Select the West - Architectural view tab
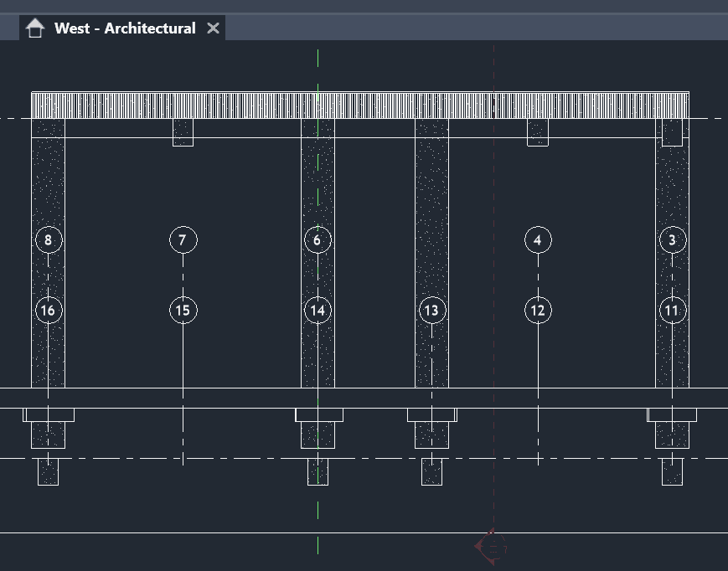This screenshot has height=571, width=728. coord(124,28)
